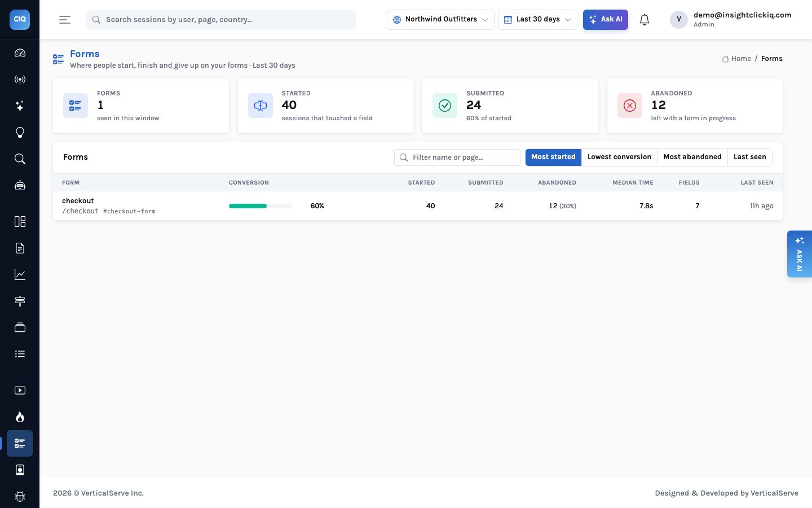The height and width of the screenshot is (508, 812).
Task: Open the layout panels icon in sidebar
Action: pyautogui.click(x=20, y=221)
